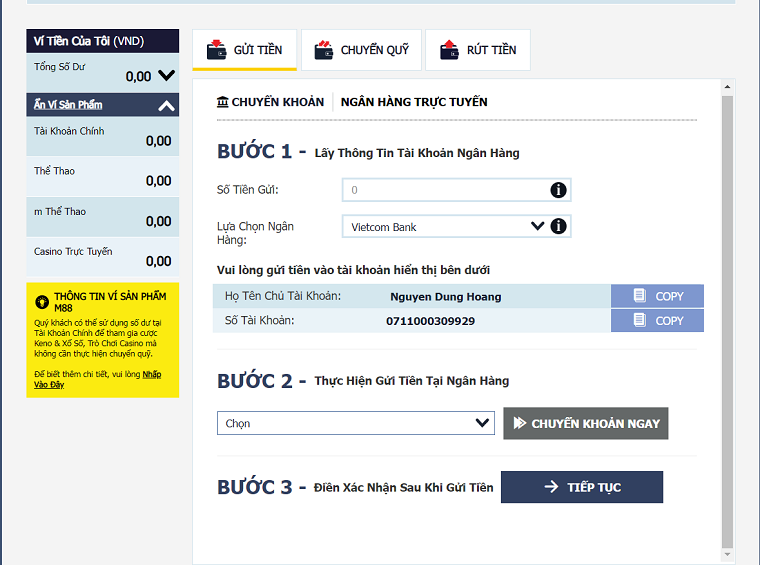Screen dimensions: 760x565
Task: Click the Rút Tiền wallet icon
Action: tap(449, 49)
